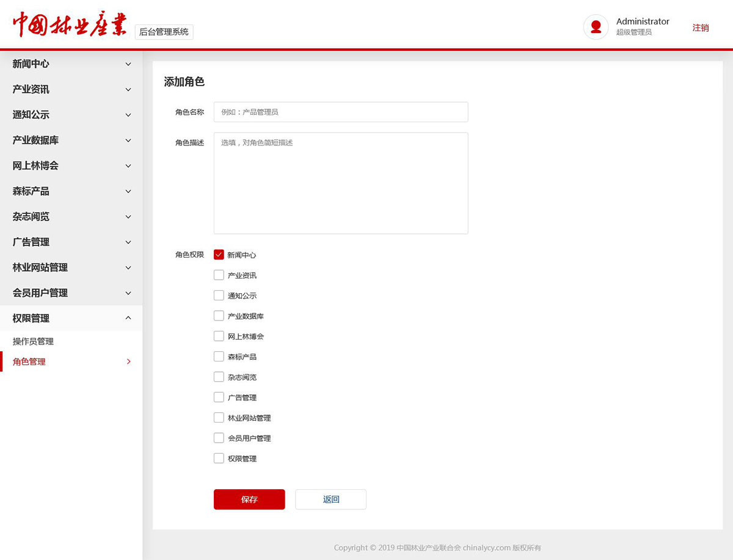Focus the 角色名称 input field
Viewport: 733px width, 560px height.
(341, 112)
